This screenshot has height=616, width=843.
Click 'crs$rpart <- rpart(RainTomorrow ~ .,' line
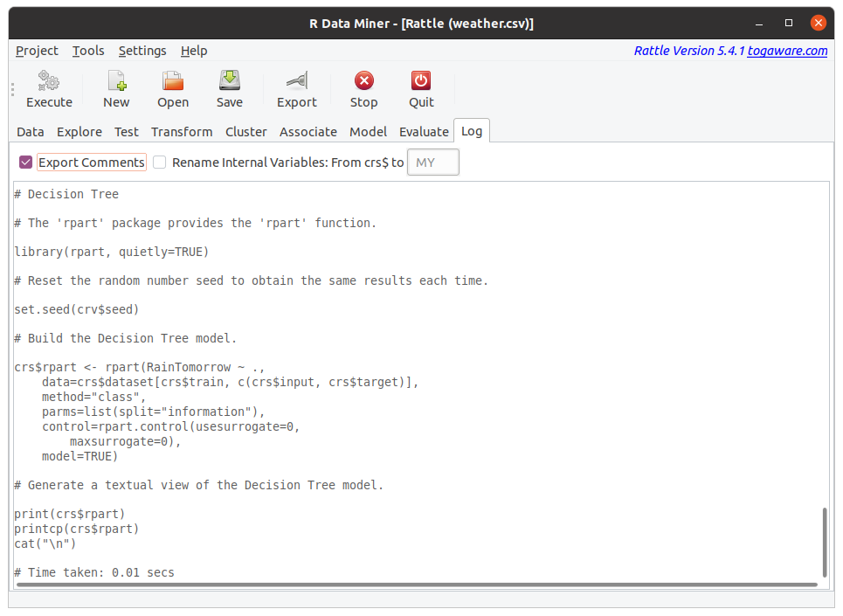click(x=139, y=367)
